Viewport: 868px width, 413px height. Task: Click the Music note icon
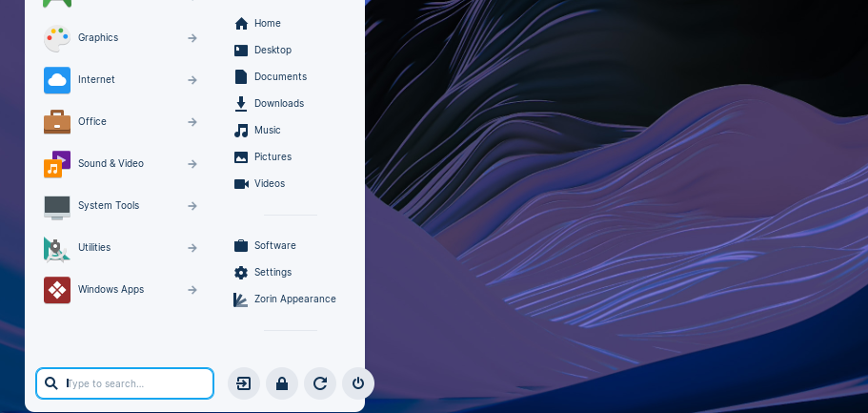(x=241, y=131)
